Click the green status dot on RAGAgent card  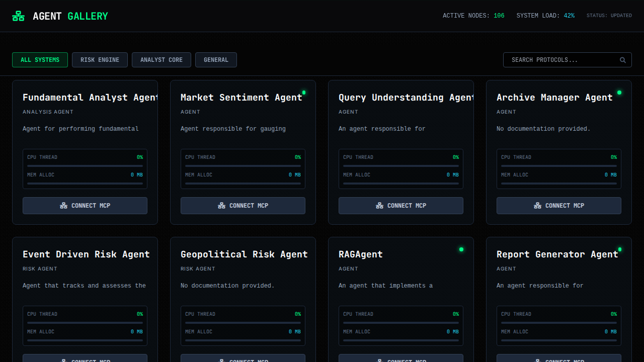(461, 249)
